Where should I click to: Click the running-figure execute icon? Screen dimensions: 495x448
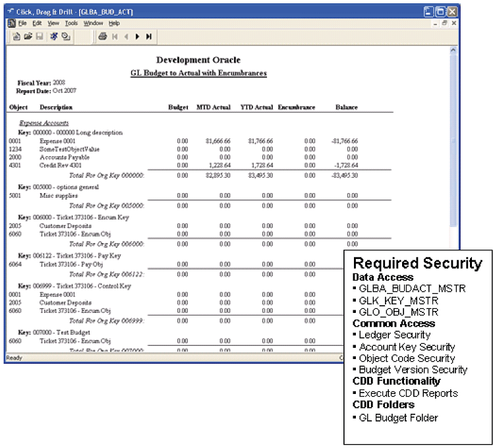click(54, 36)
